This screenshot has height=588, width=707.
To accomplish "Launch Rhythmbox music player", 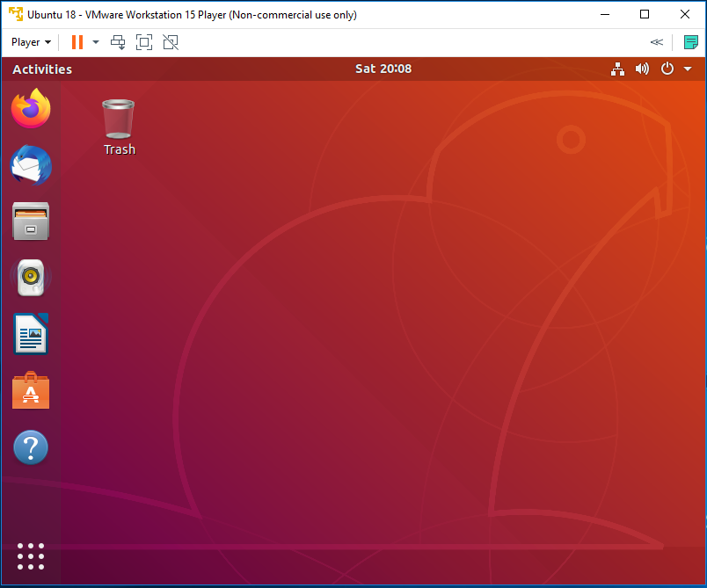I will point(31,277).
